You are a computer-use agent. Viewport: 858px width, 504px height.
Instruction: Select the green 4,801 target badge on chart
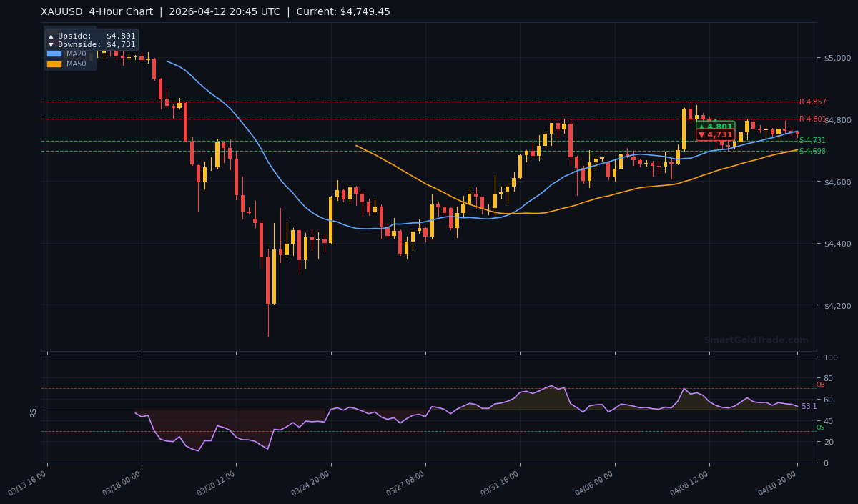pos(715,126)
